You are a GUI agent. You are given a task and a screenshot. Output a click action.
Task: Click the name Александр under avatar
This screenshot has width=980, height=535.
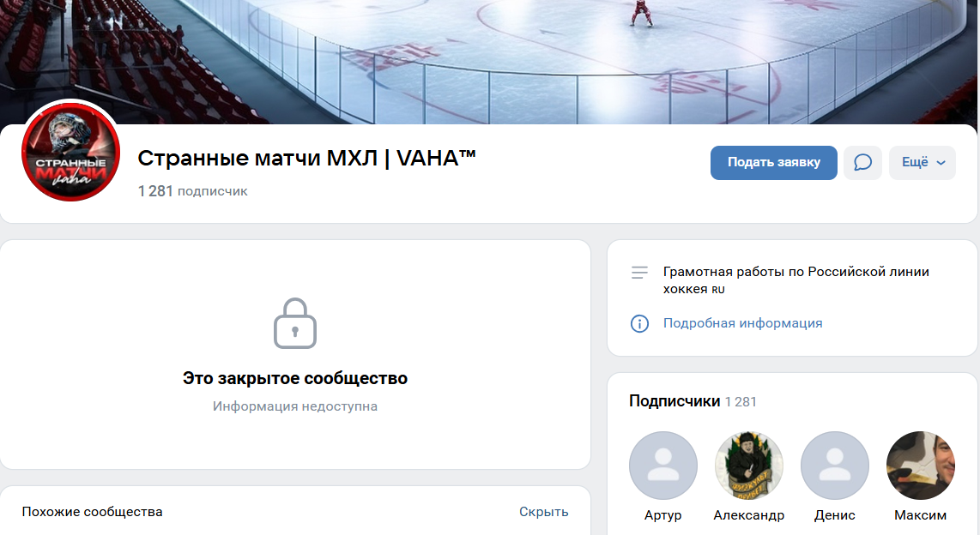tap(749, 515)
